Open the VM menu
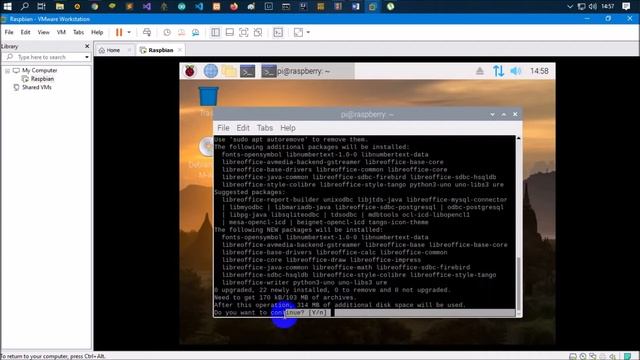Screen dimensions: 640x360 point(61,32)
